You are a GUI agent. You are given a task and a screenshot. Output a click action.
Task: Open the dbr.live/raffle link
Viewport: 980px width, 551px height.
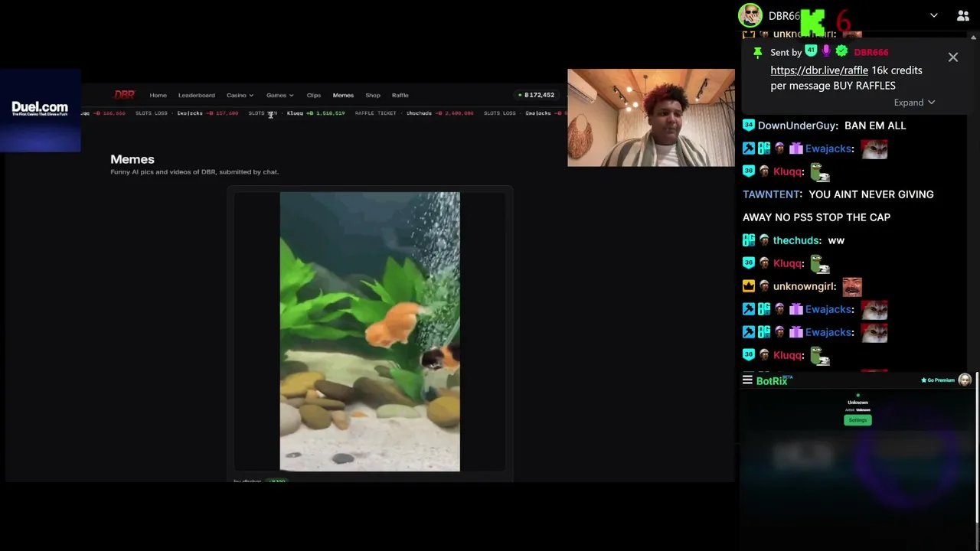[x=819, y=70]
